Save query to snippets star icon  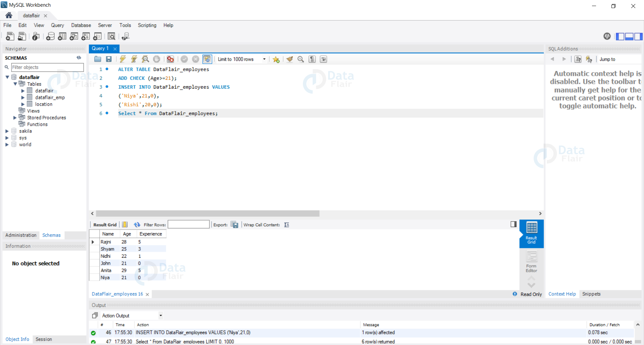click(x=276, y=59)
